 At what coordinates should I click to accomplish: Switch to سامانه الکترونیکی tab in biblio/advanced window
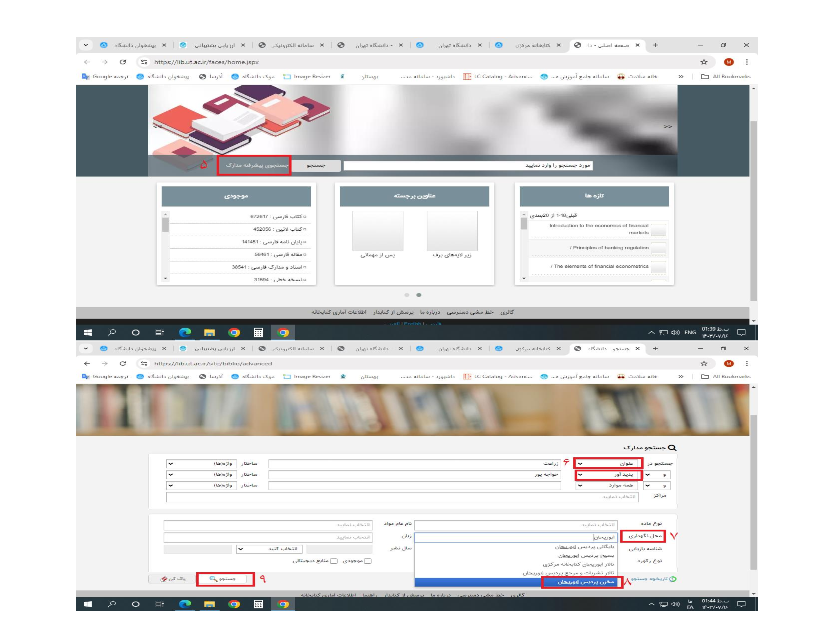292,348
